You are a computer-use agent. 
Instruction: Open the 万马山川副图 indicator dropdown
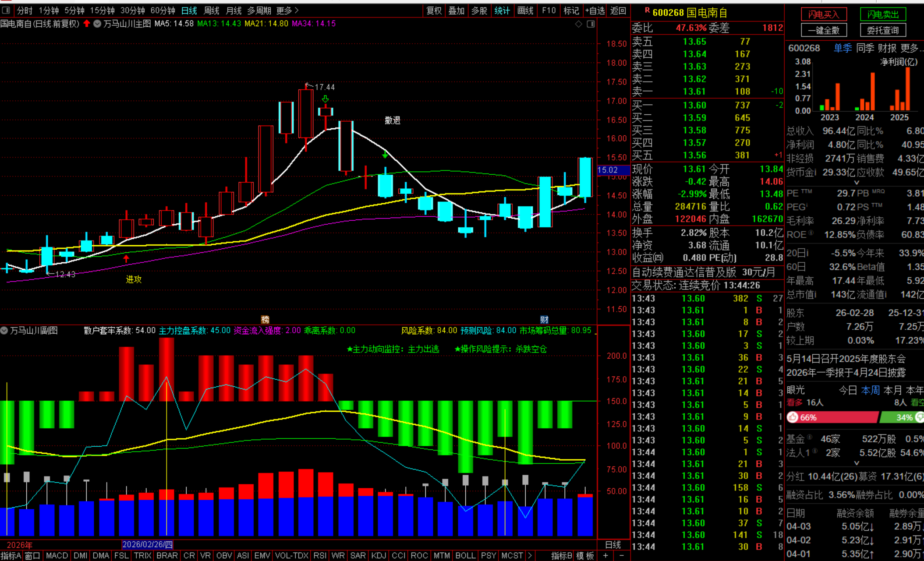(x=4, y=331)
